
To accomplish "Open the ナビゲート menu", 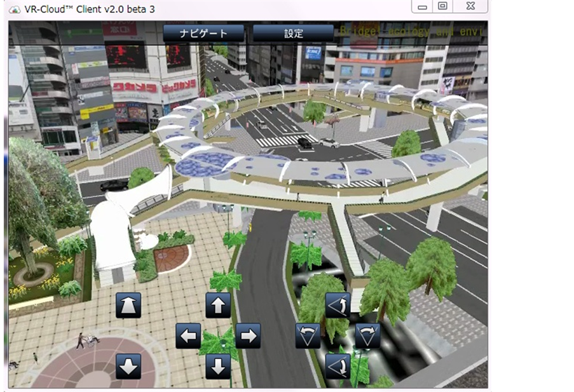I will tap(203, 33).
